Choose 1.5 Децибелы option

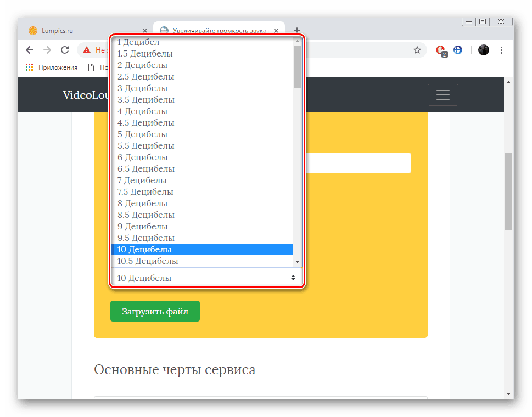[202, 54]
